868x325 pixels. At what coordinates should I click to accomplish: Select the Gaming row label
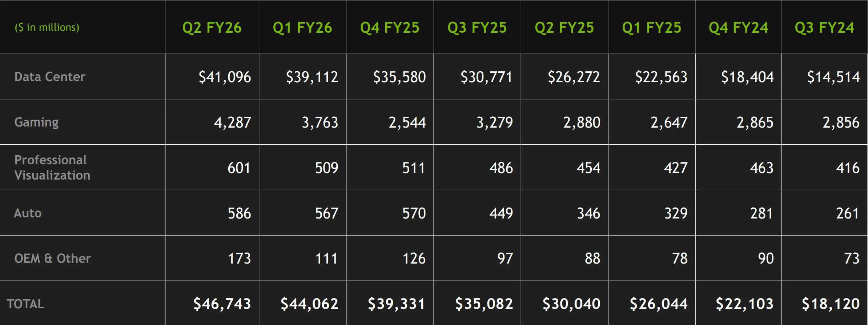pyautogui.click(x=36, y=122)
